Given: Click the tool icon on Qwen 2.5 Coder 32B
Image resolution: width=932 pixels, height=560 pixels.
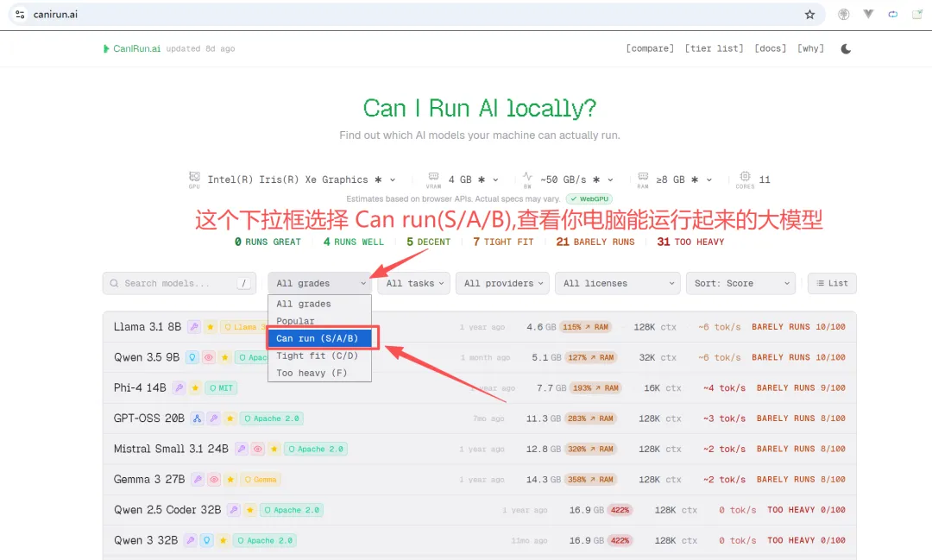Looking at the screenshot, I should tap(234, 510).
